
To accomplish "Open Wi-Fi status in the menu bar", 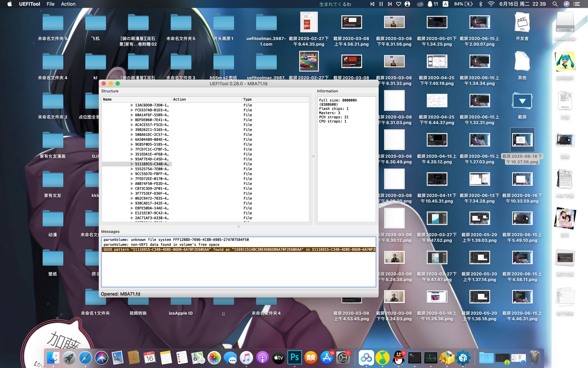I will 491,4.
